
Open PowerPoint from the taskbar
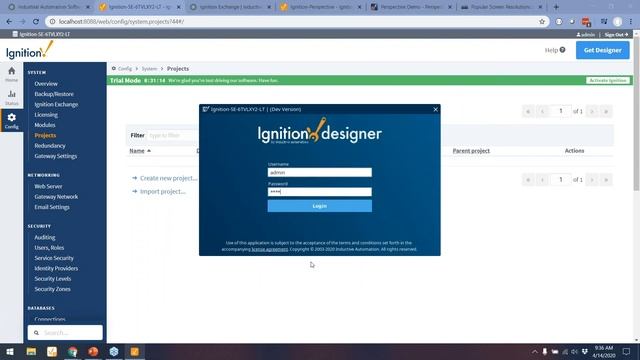coord(93,351)
